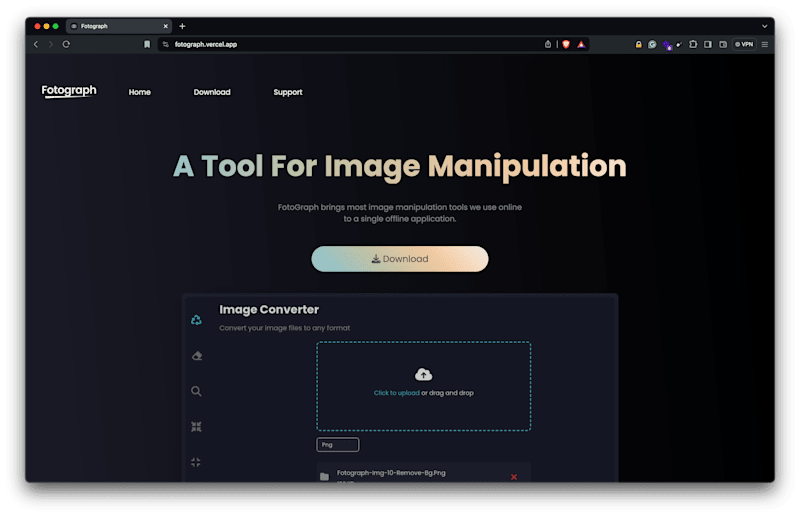Click the Fotograph-Img-10-Remove-Bg.Png file name
800x516 pixels.
(391, 473)
